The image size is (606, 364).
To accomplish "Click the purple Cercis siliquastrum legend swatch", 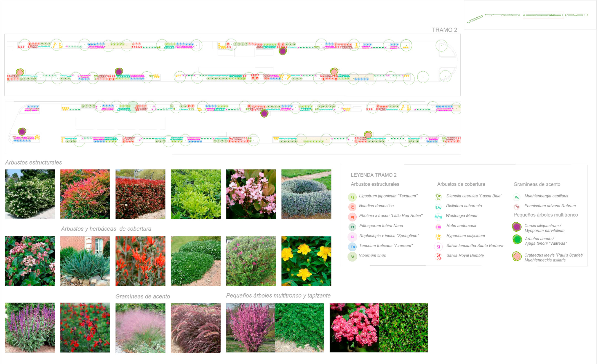I will [517, 227].
